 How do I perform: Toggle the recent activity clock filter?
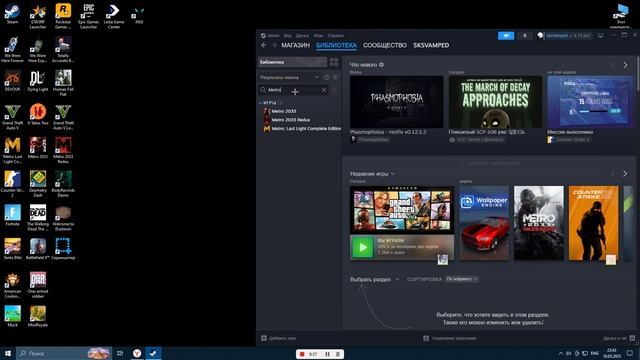(x=327, y=77)
